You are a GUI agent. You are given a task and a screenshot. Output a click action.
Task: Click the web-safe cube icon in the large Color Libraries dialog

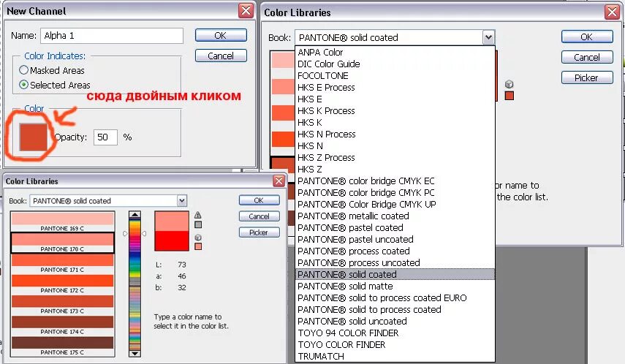509,84
